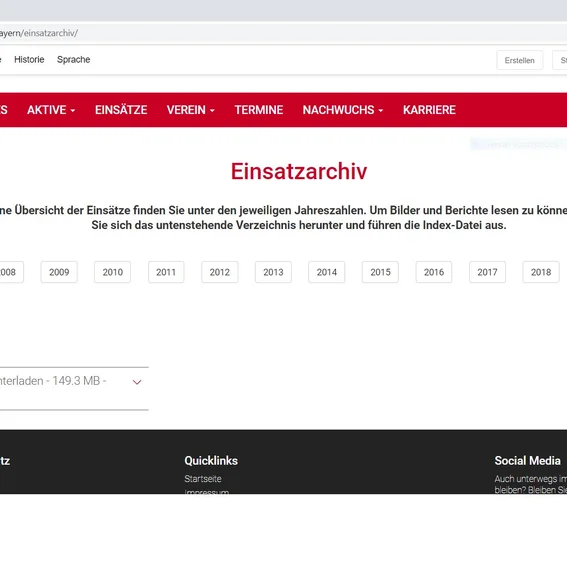Select the 2009 year button
Image resolution: width=567 pixels, height=567 pixels.
click(59, 272)
